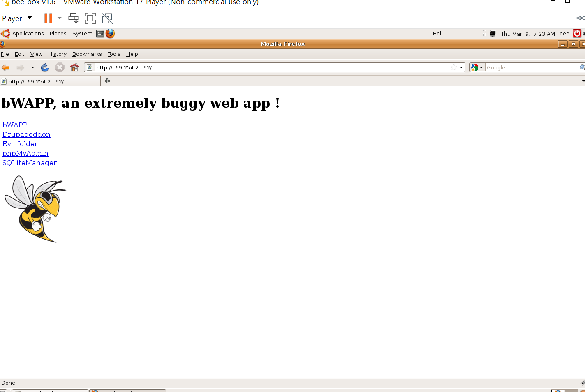Click the Send Ctrl+Alt+Del icon in the VMware toolbar
The image size is (585, 392).
[x=74, y=18]
